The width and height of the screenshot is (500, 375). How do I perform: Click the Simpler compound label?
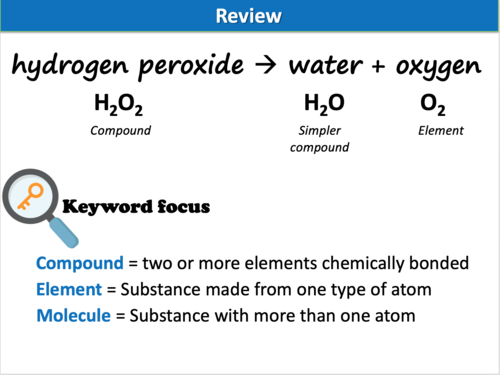pos(319,139)
